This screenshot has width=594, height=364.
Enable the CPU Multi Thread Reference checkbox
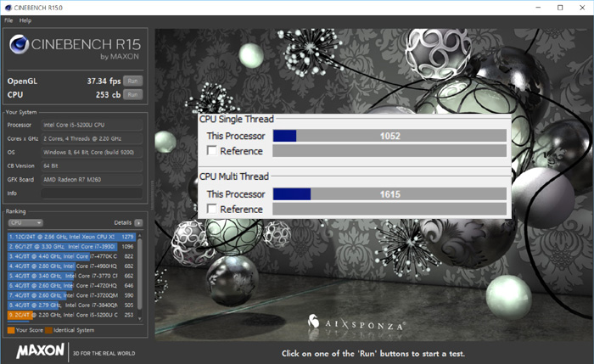(212, 209)
